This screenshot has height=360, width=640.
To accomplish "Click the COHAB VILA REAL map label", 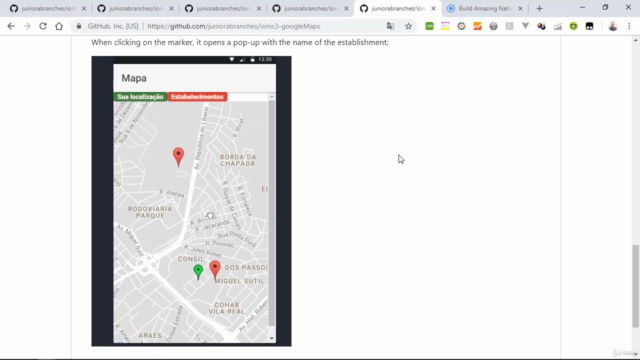I will (227, 308).
